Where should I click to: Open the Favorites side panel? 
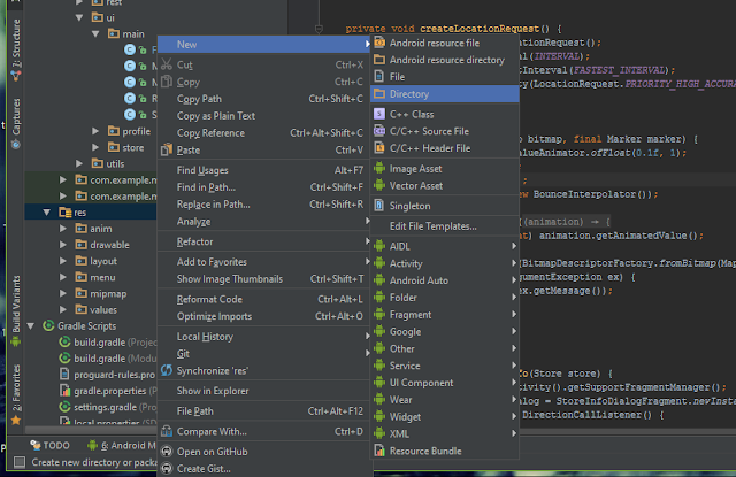click(16, 394)
